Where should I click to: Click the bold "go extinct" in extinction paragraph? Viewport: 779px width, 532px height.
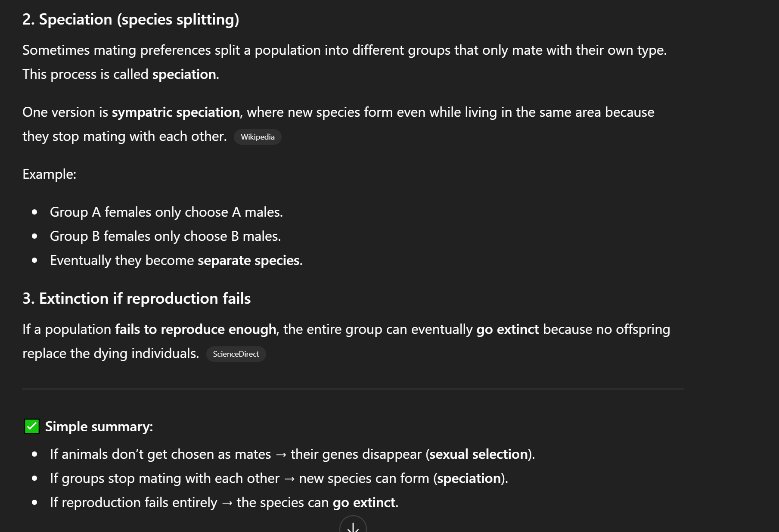click(507, 329)
